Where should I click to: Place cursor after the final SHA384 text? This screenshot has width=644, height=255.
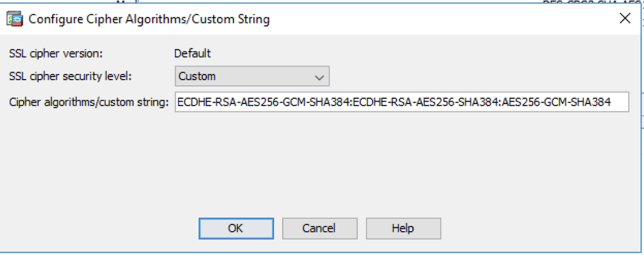click(612, 103)
